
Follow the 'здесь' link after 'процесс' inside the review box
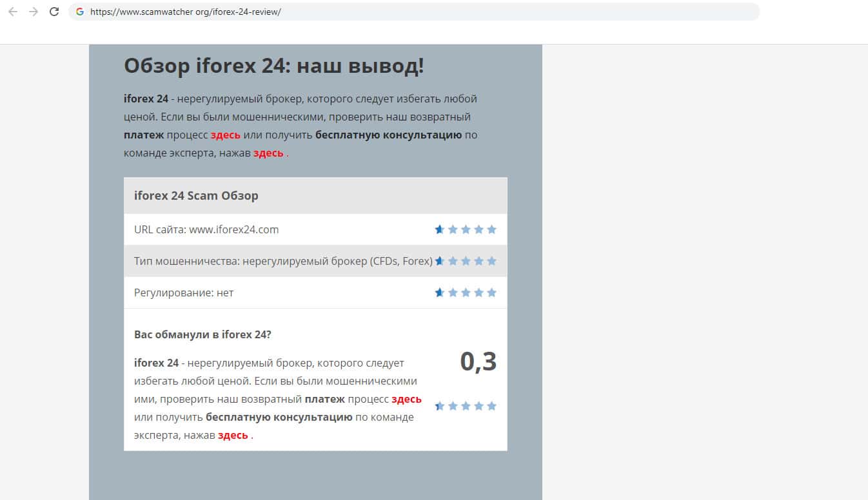tap(406, 399)
